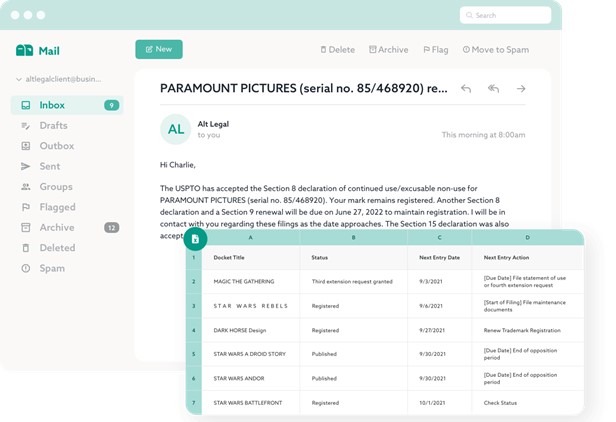Open the Flagged flag icon
The image size is (616, 422).
26,207
